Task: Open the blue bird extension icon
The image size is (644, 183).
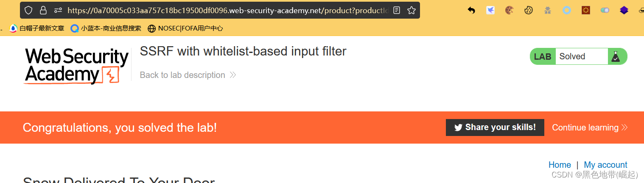Action: tap(490, 10)
